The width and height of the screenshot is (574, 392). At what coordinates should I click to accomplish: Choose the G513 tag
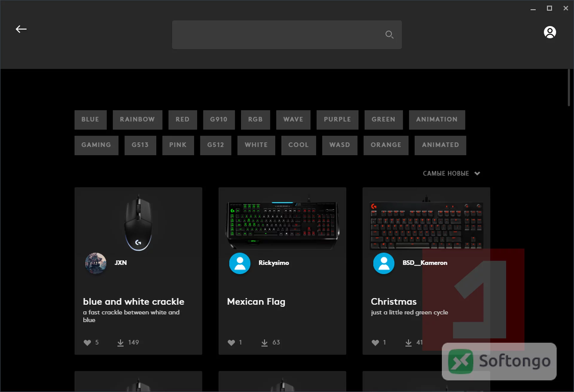140,145
